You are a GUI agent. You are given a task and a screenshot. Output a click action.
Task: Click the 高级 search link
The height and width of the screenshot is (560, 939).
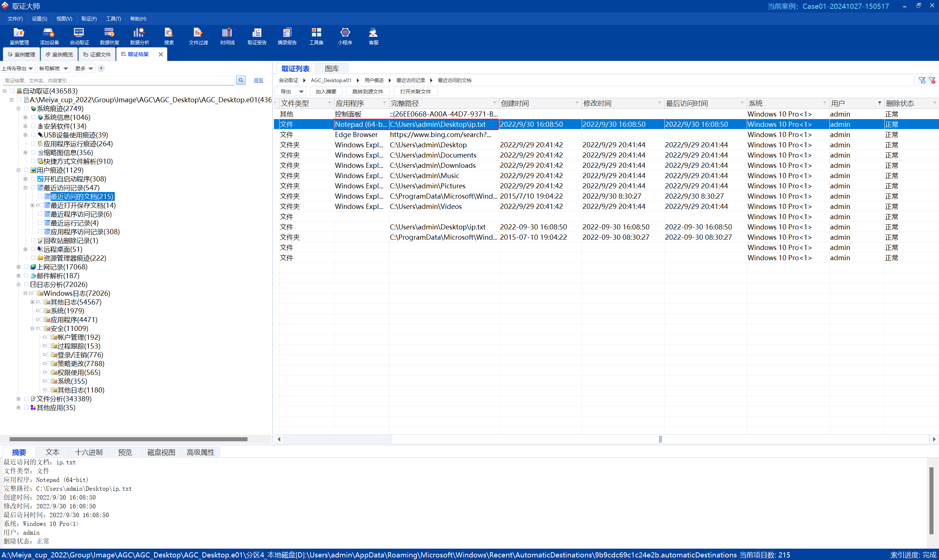(x=258, y=80)
